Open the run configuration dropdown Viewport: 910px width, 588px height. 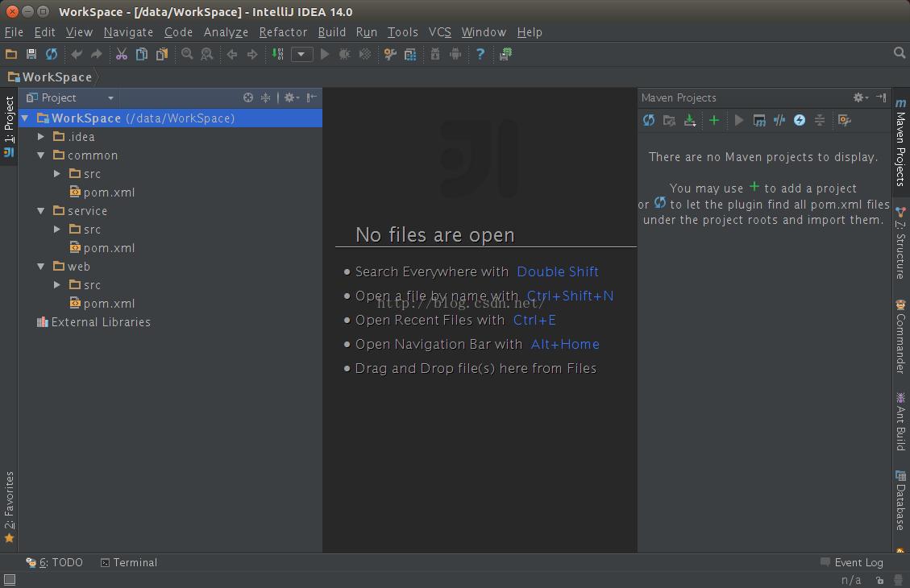coord(301,54)
